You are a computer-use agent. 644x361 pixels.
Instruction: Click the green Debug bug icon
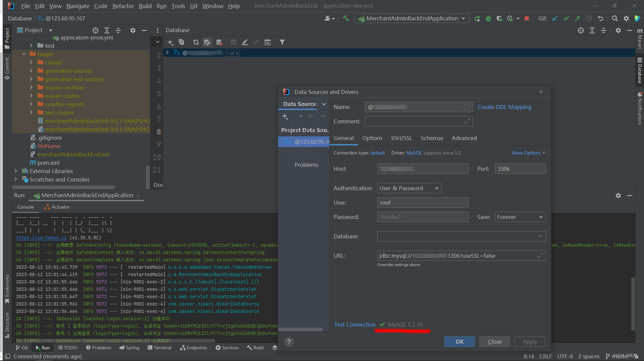(x=488, y=18)
